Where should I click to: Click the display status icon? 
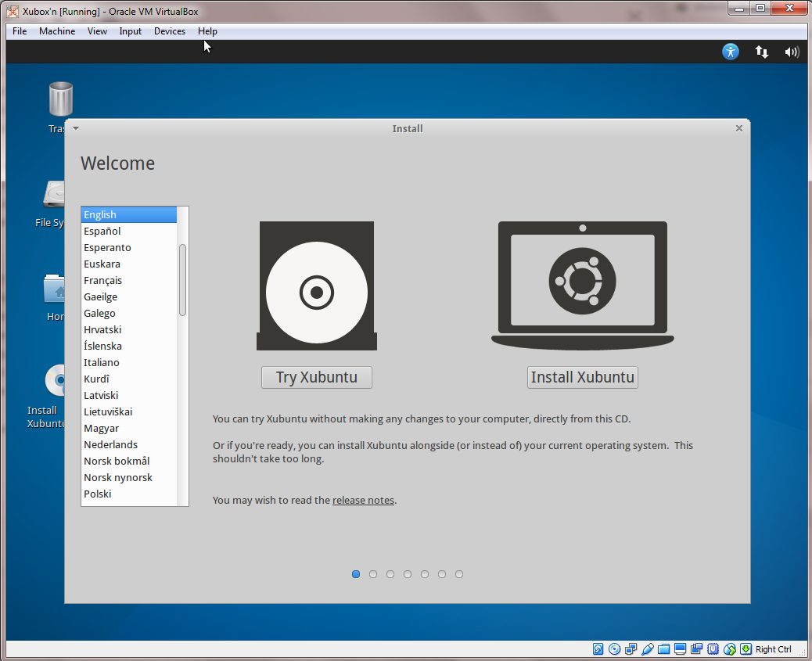coord(681,649)
